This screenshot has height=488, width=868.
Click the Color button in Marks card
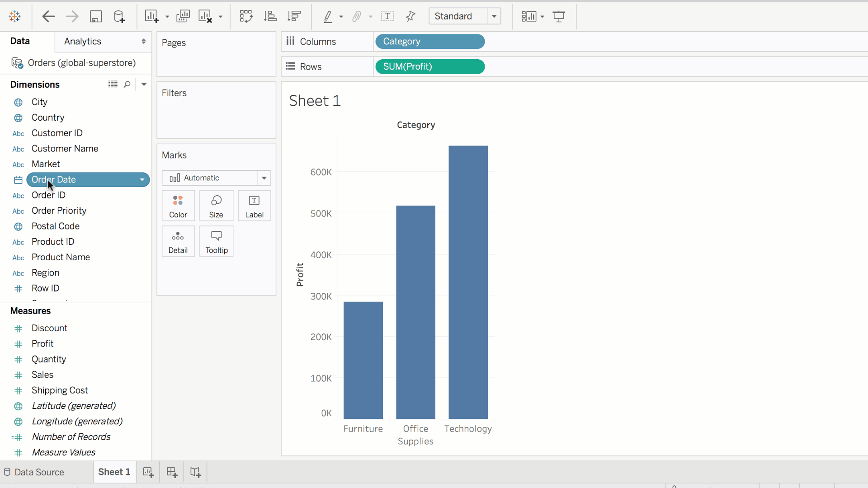178,206
